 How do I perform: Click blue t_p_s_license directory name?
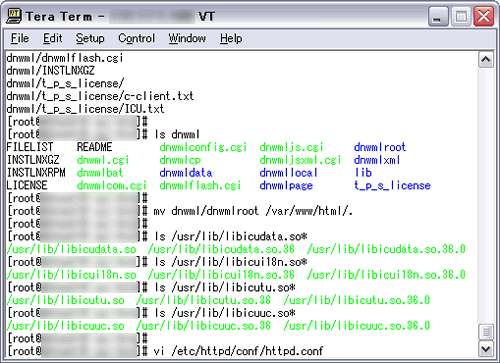click(392, 185)
